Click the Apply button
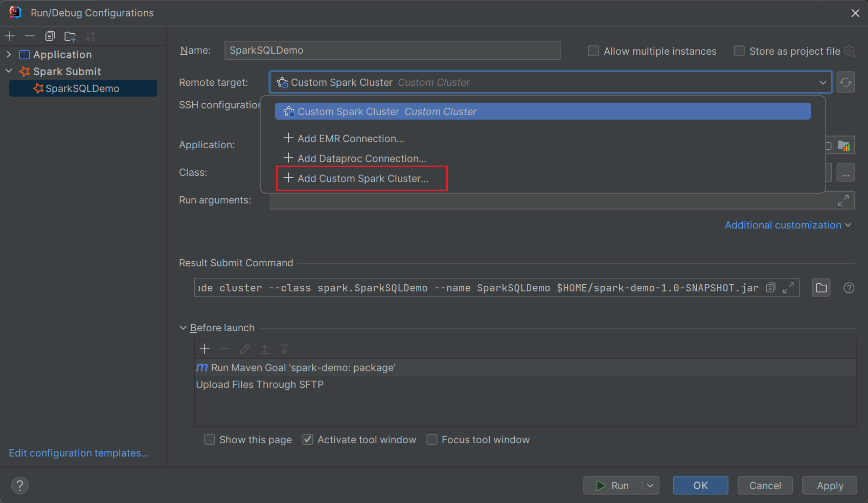 point(829,486)
